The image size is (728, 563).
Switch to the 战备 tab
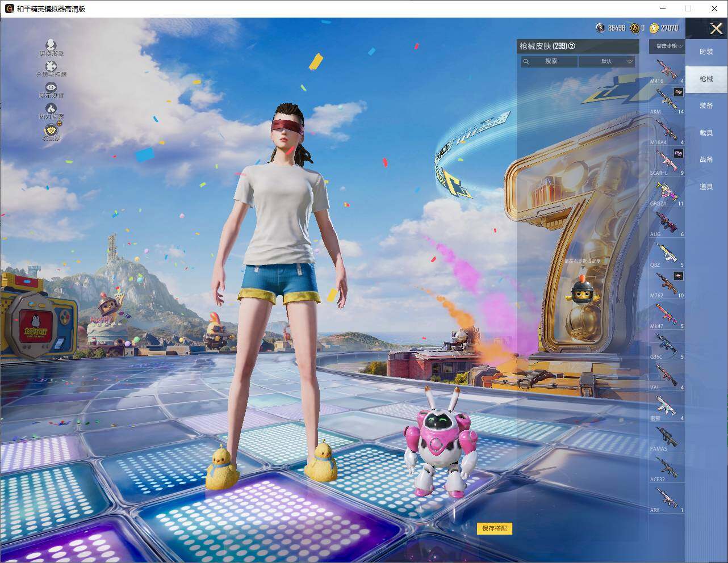point(706,159)
